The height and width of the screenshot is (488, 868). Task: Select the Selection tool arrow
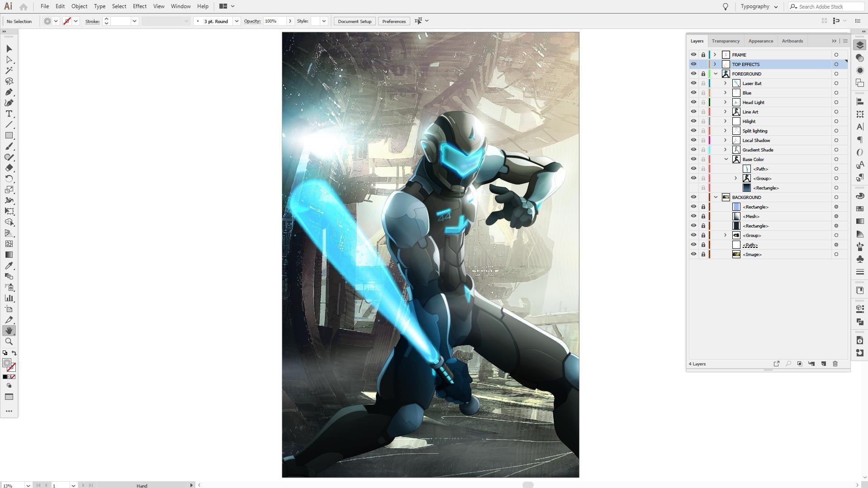point(9,48)
